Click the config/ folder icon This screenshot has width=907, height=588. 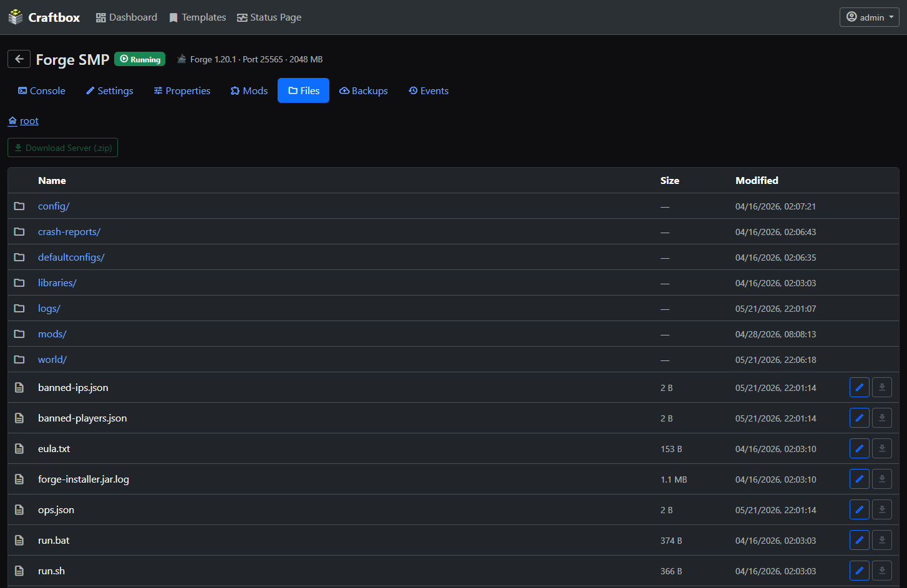[x=19, y=206]
